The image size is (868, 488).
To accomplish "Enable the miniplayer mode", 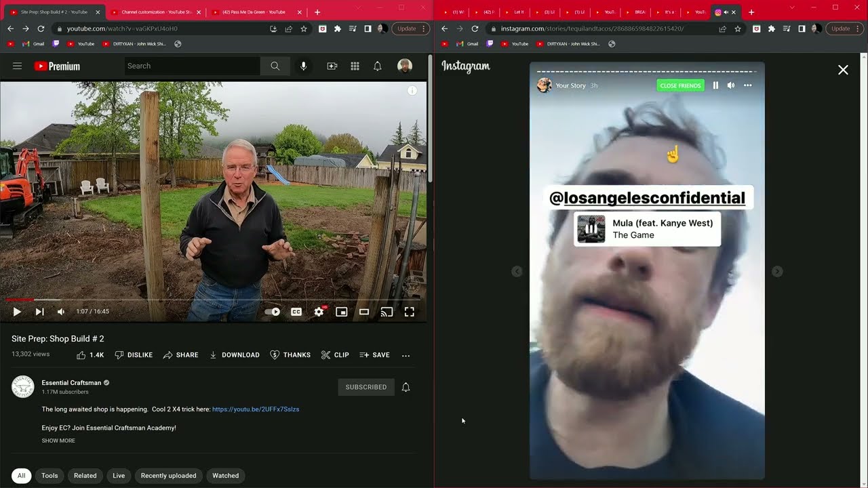I will [342, 312].
